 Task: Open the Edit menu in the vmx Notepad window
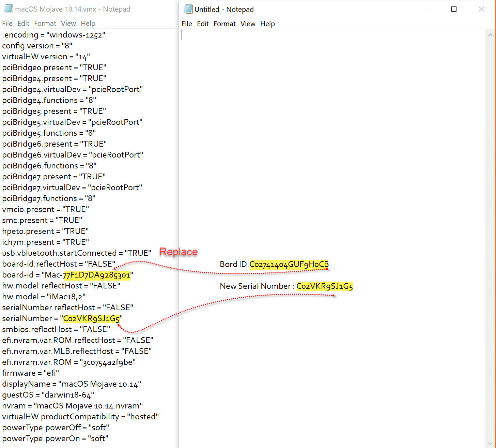click(x=23, y=24)
